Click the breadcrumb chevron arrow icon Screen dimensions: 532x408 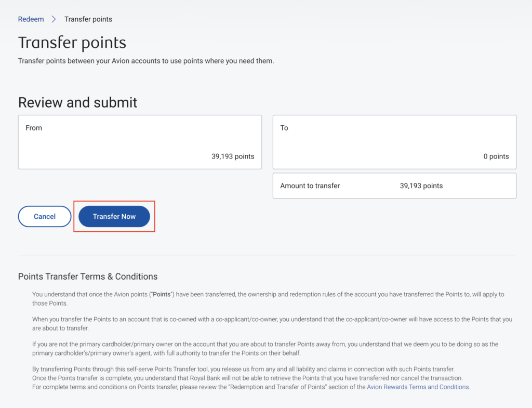[54, 19]
